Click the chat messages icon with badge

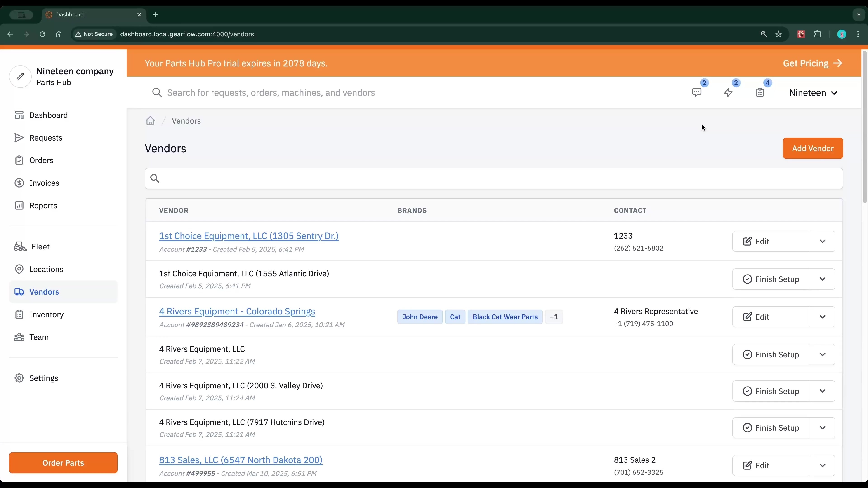coord(696,93)
